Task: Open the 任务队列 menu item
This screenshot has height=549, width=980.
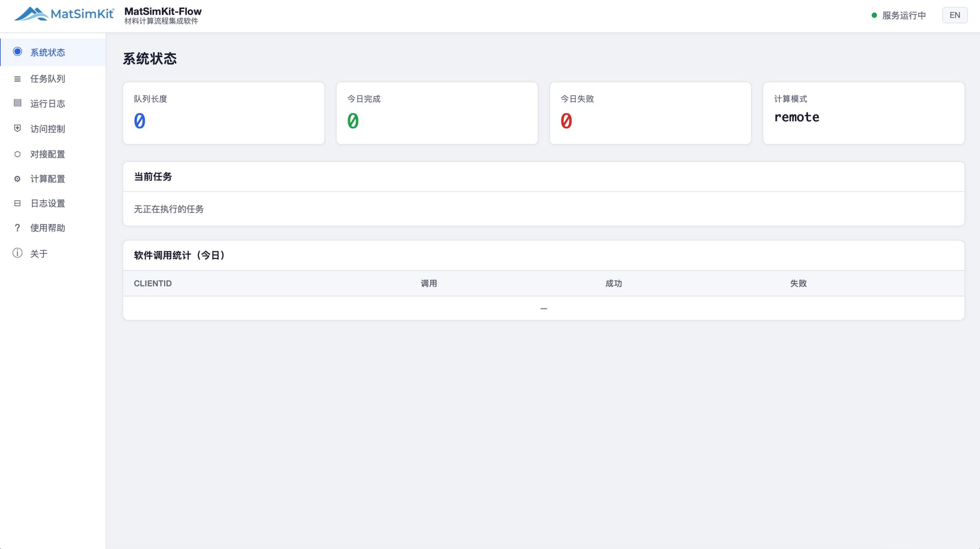Action: pos(47,79)
